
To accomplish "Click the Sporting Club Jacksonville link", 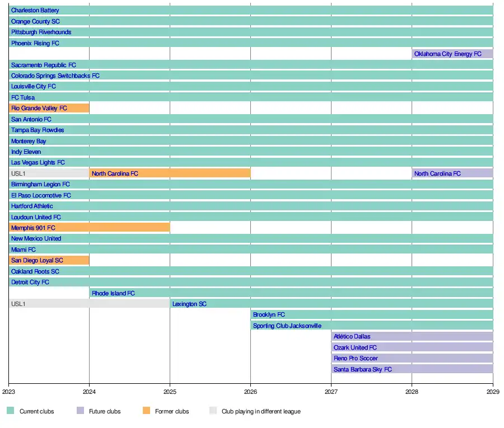I will (x=287, y=326).
